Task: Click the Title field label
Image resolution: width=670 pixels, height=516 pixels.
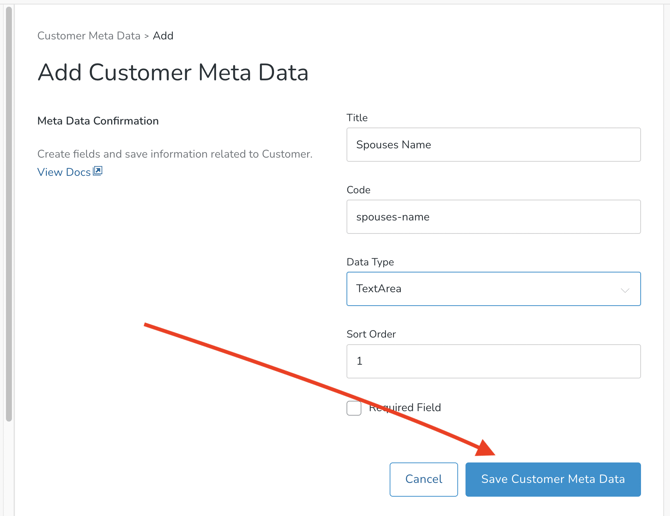Action: pyautogui.click(x=357, y=118)
